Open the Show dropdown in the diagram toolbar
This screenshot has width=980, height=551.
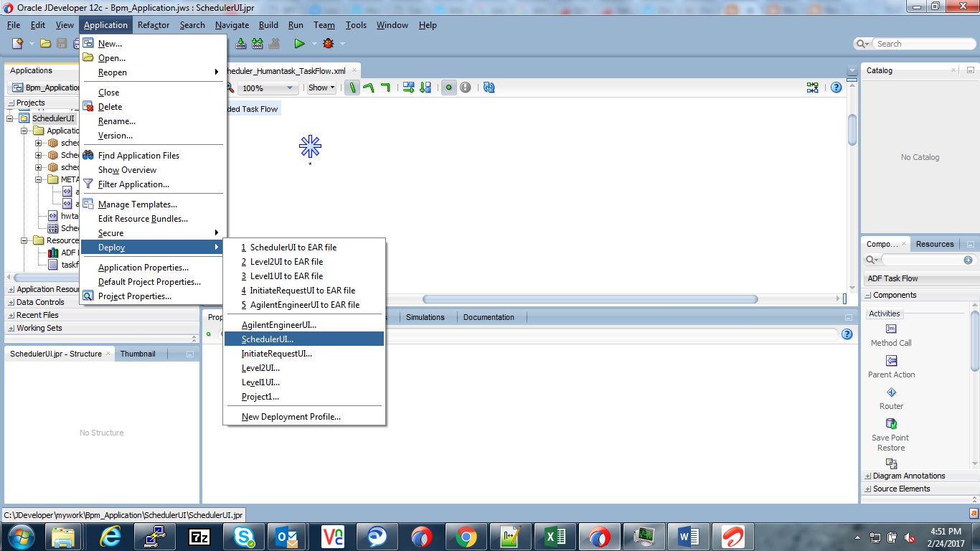[x=321, y=88]
